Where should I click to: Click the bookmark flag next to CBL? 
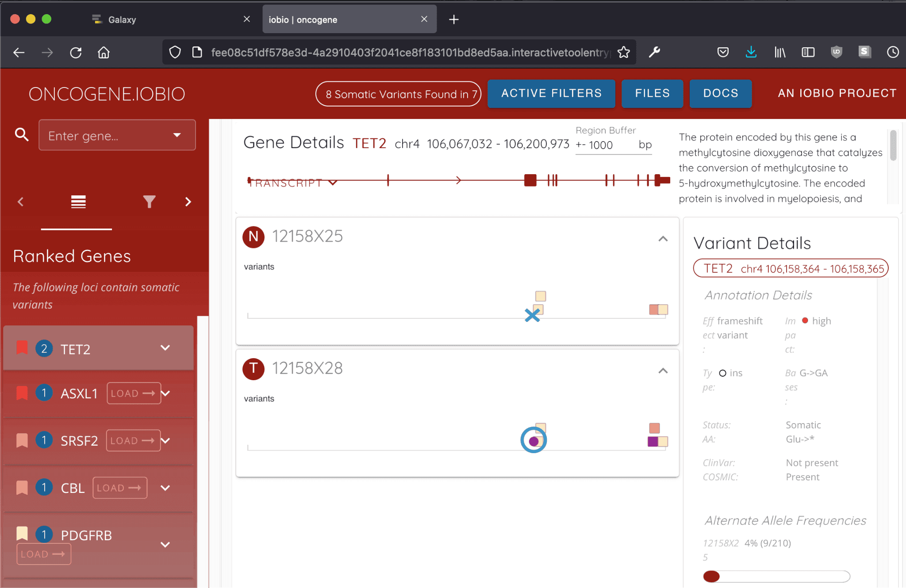[x=22, y=487]
